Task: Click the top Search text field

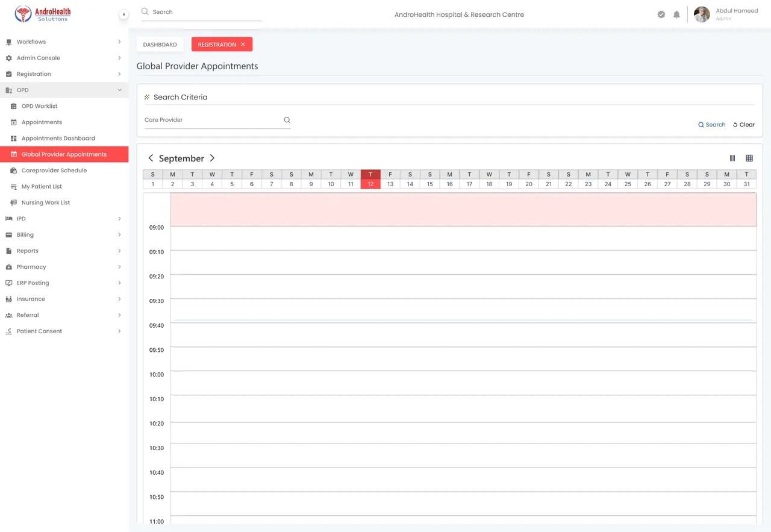Action: tap(201, 12)
